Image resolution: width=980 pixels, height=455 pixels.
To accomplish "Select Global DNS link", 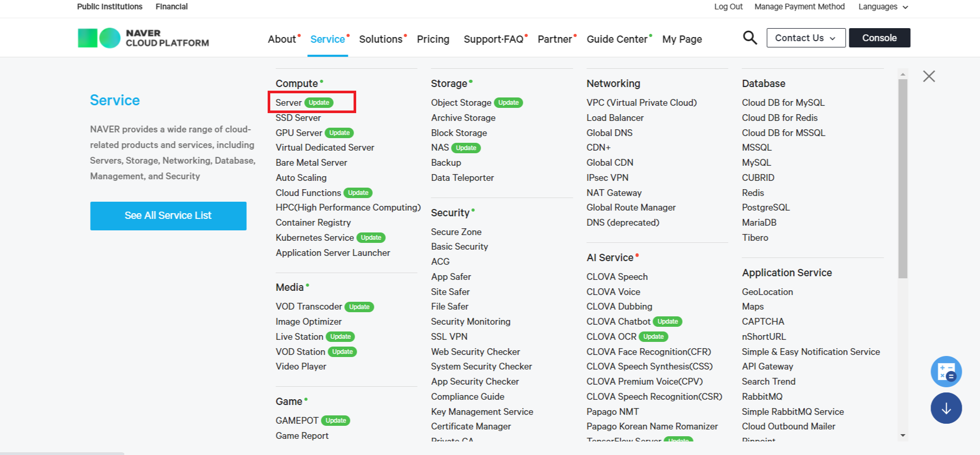I will point(609,133).
